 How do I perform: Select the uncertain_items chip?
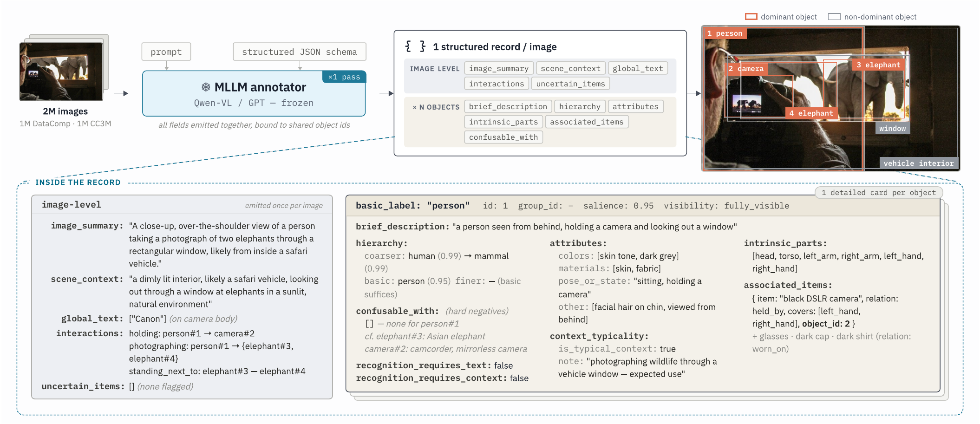pyautogui.click(x=570, y=84)
